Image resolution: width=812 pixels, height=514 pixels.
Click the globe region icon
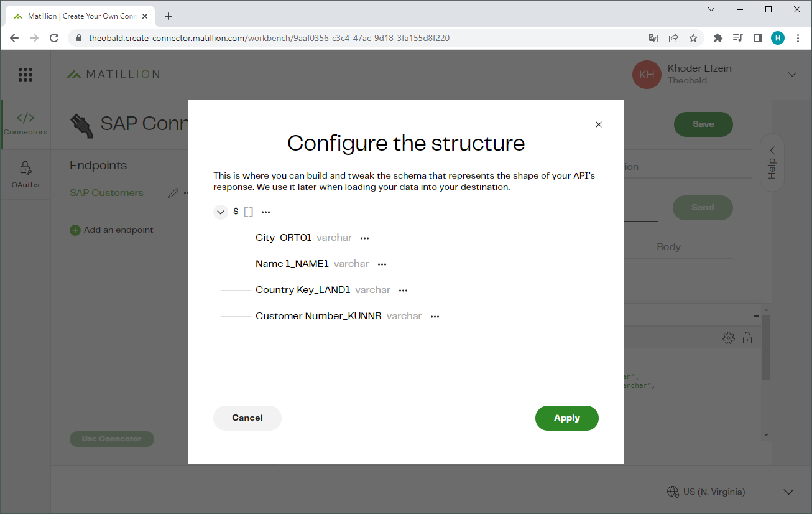tap(673, 492)
